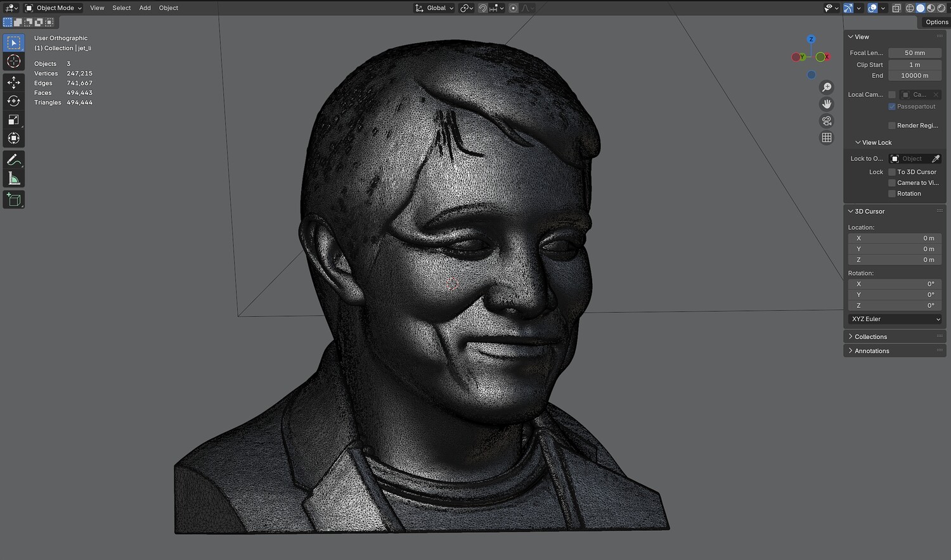Switch perspective/orthographic with grid icon

(x=827, y=137)
